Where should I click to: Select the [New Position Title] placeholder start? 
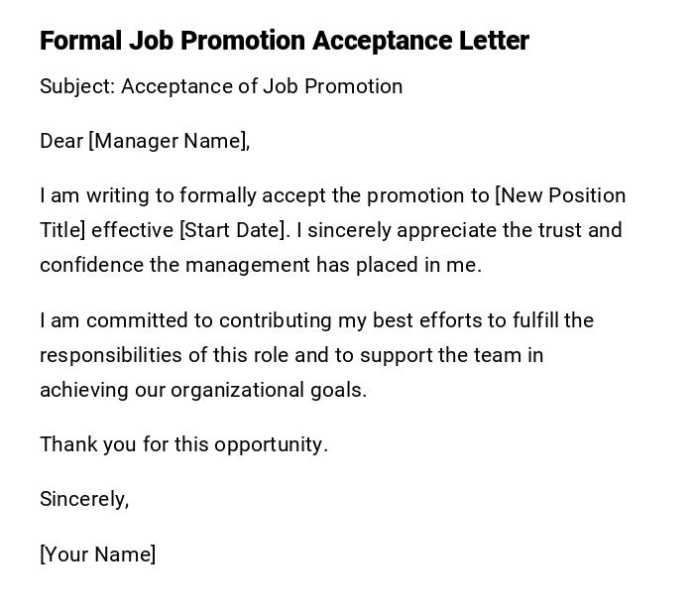(560, 195)
